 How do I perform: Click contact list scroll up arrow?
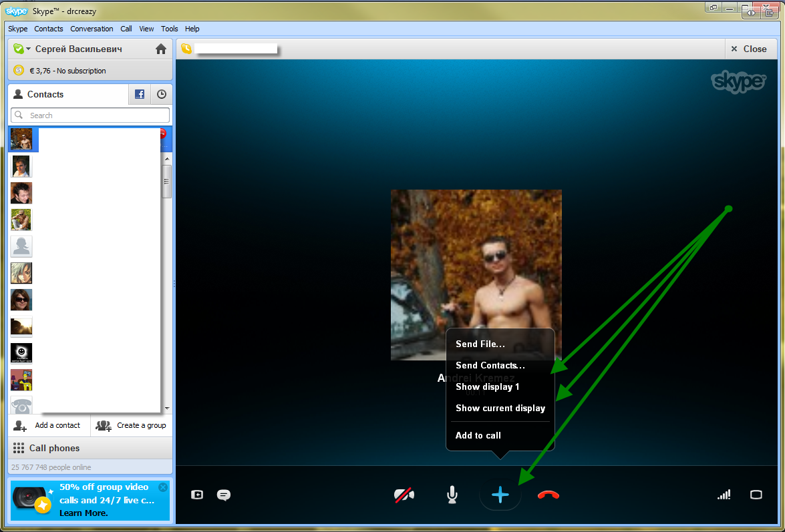tap(167, 159)
